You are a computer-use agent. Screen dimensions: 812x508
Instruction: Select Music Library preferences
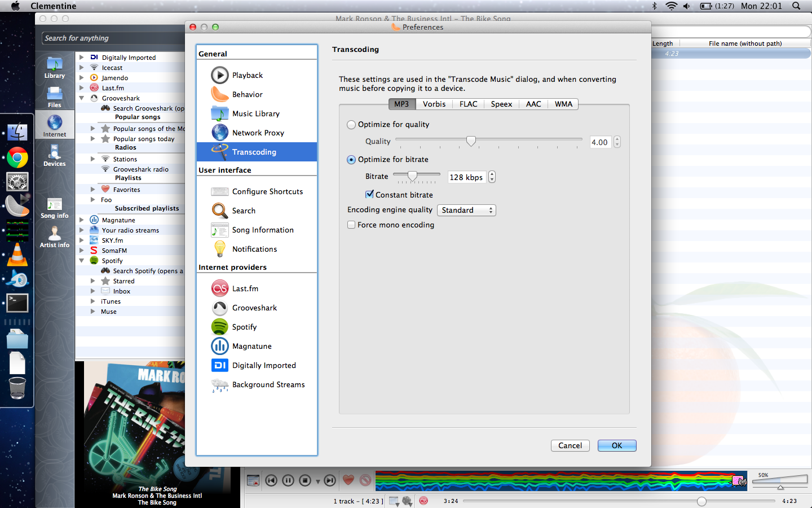click(x=257, y=113)
